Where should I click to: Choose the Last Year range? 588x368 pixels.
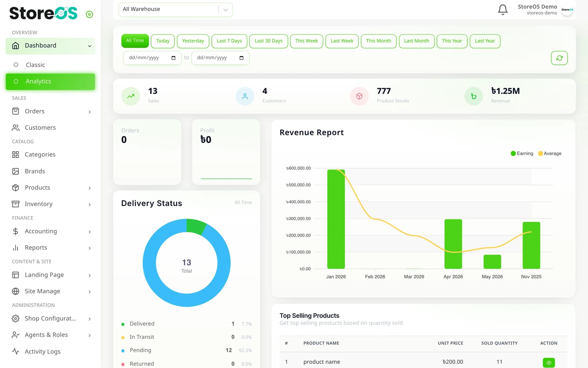(x=485, y=41)
